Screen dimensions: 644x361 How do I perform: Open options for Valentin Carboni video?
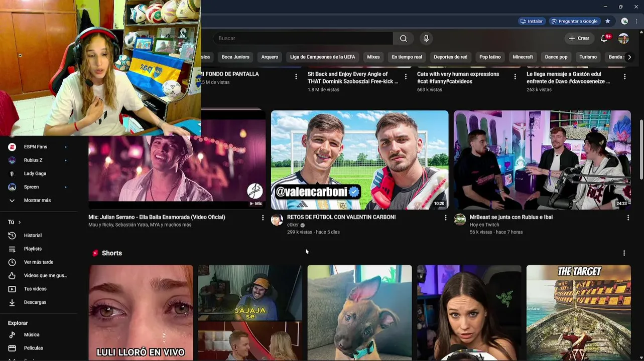pyautogui.click(x=445, y=218)
